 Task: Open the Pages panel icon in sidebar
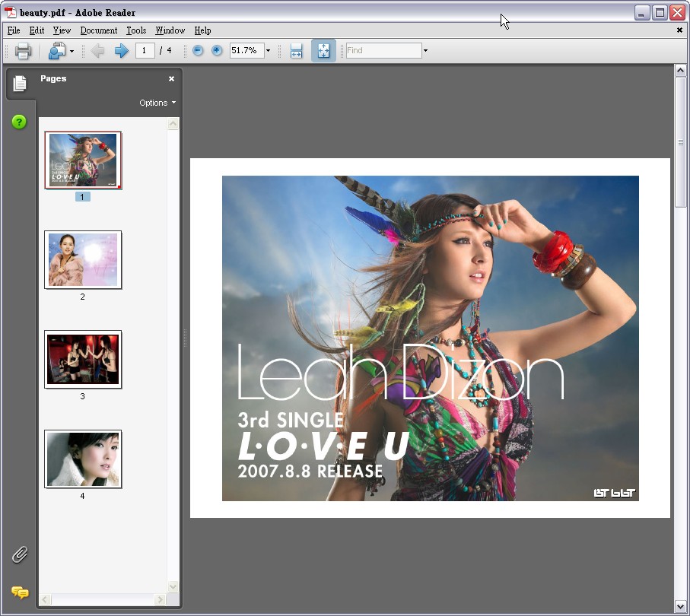tap(20, 83)
